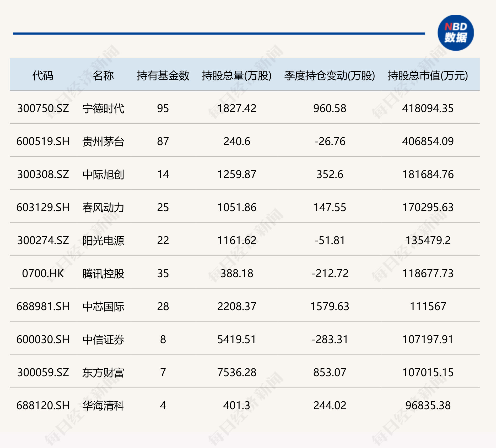The image size is (496, 448).
Task: Click stock code 300274.SZ
Action: (x=43, y=241)
